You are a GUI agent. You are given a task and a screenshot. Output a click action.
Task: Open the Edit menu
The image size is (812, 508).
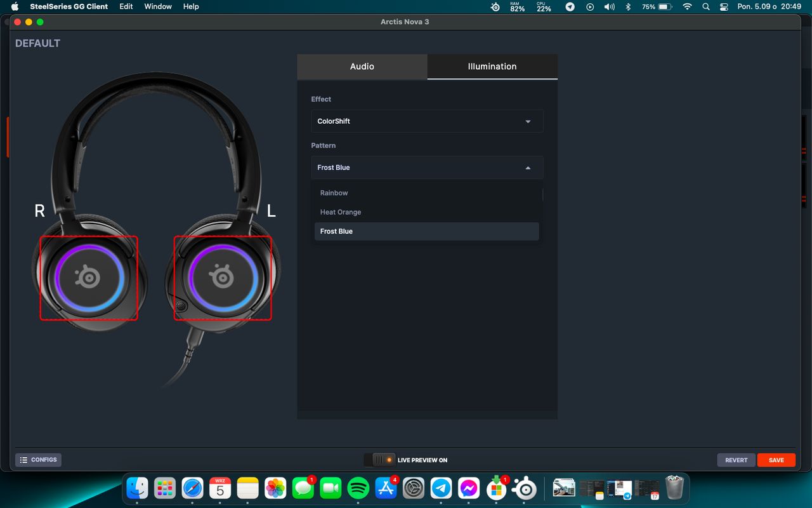[x=126, y=6]
